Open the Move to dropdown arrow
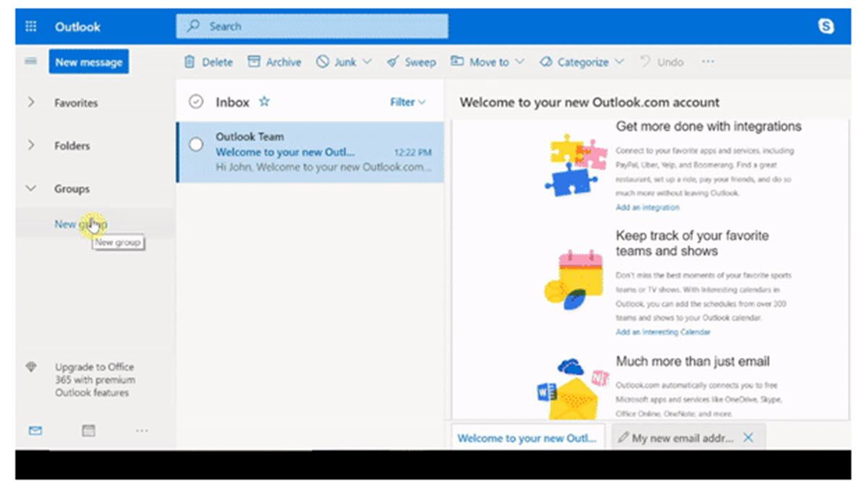Screen dimensions: 868x495 [x=519, y=62]
